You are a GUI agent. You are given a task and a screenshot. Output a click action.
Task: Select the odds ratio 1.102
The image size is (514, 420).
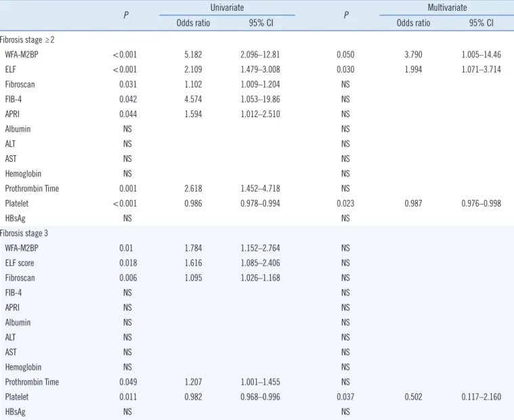click(193, 84)
